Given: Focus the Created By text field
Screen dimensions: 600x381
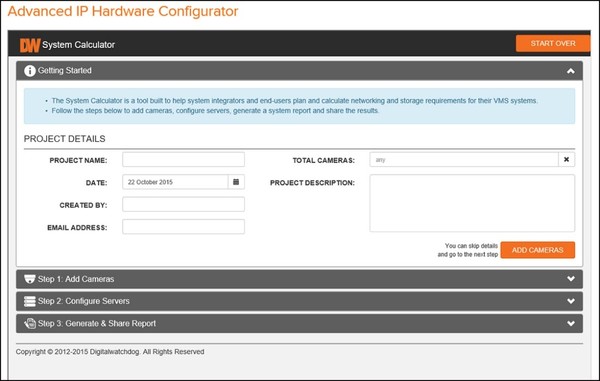Looking at the screenshot, I should [x=183, y=204].
